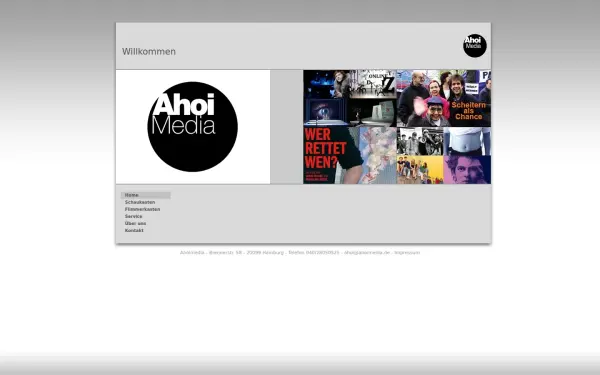Click the large Ahoi Media circle logo
Viewport: 600px width, 375px height.
point(192,127)
